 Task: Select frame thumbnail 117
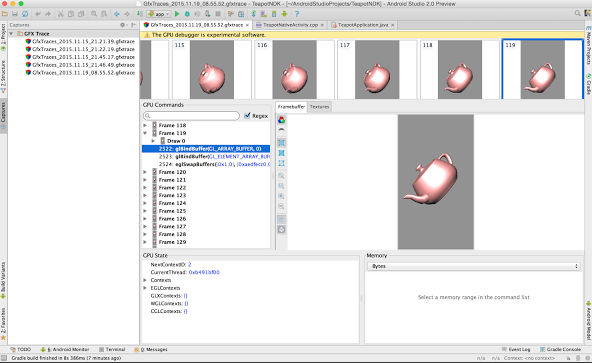[x=377, y=70]
